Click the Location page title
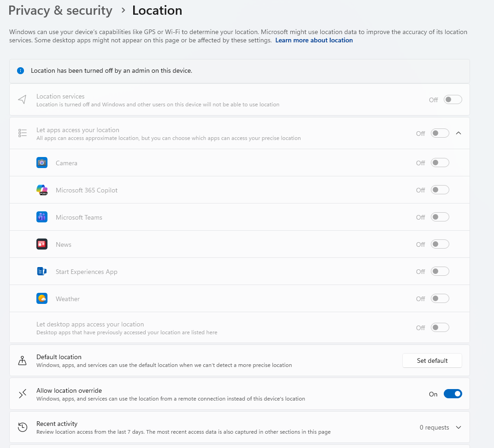 (157, 11)
